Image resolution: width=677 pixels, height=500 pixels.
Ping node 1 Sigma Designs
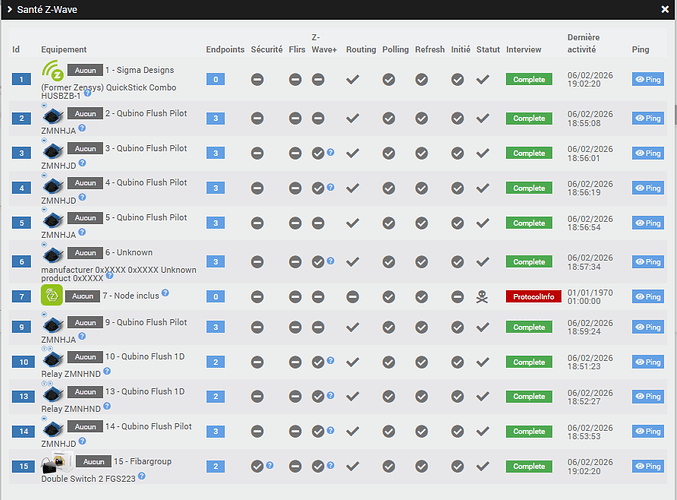pos(648,79)
